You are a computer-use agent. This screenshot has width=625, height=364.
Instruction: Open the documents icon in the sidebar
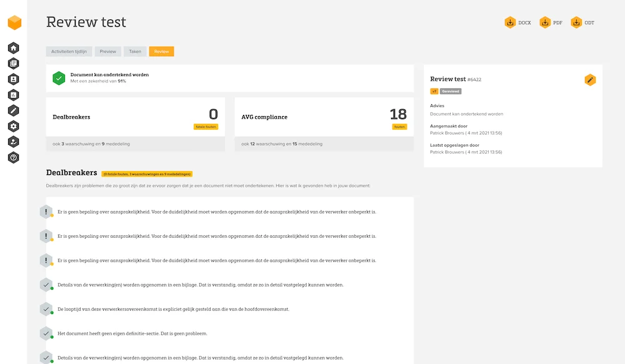coord(13,64)
